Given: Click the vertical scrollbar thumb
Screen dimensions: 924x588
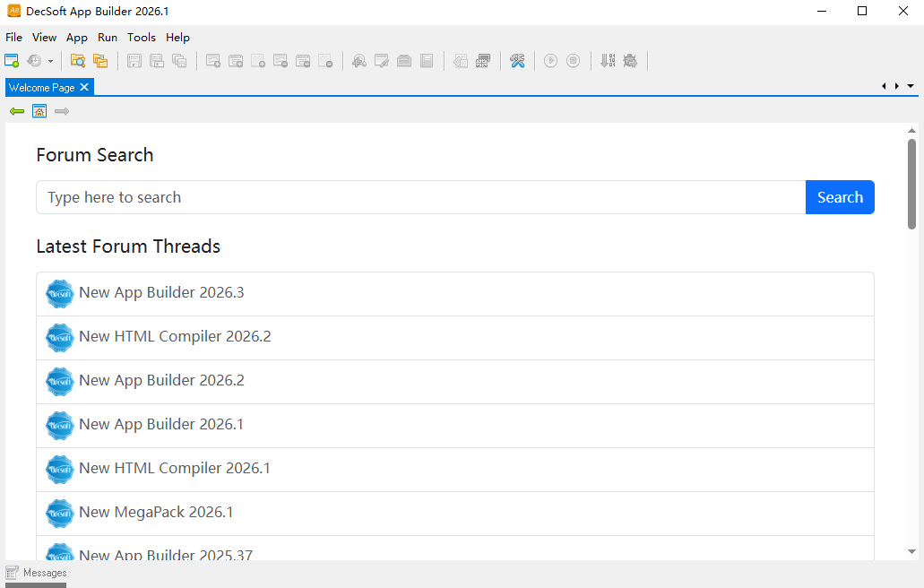Looking at the screenshot, I should 911,184.
